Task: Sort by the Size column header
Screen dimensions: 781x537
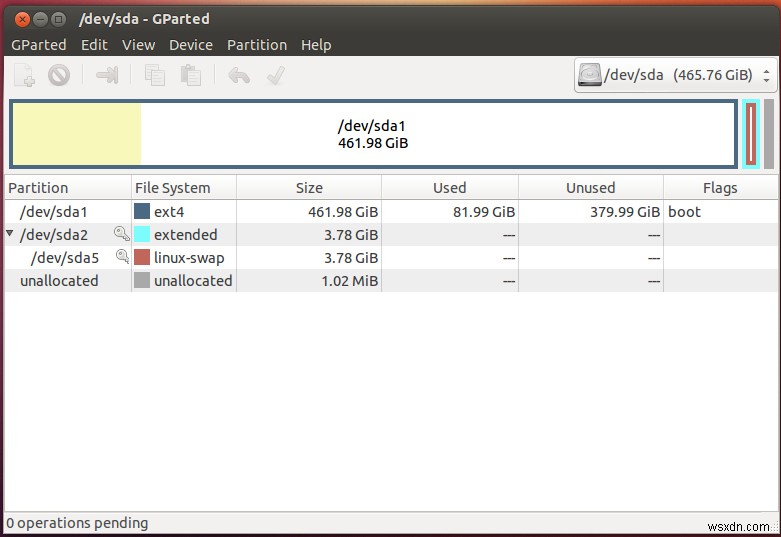Action: [309, 188]
